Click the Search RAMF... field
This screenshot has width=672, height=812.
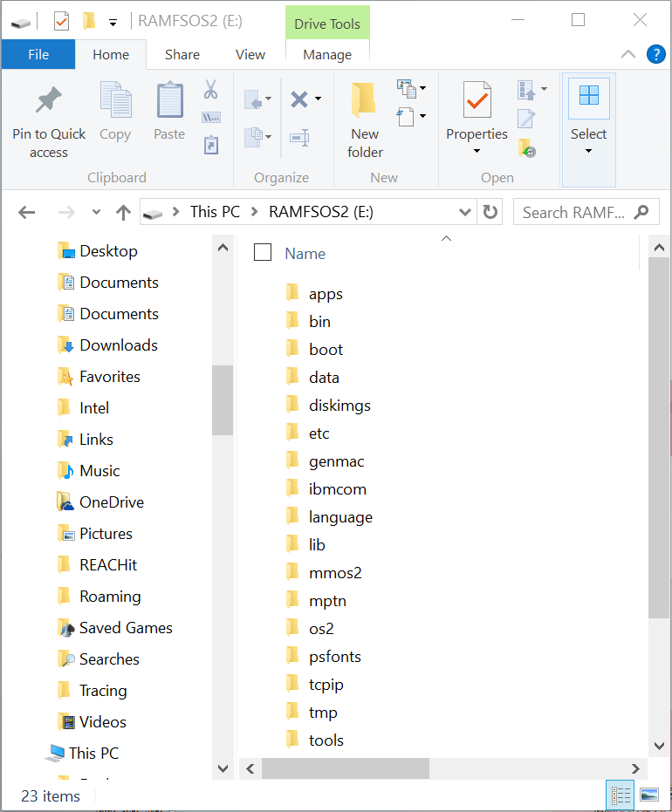[x=586, y=212]
